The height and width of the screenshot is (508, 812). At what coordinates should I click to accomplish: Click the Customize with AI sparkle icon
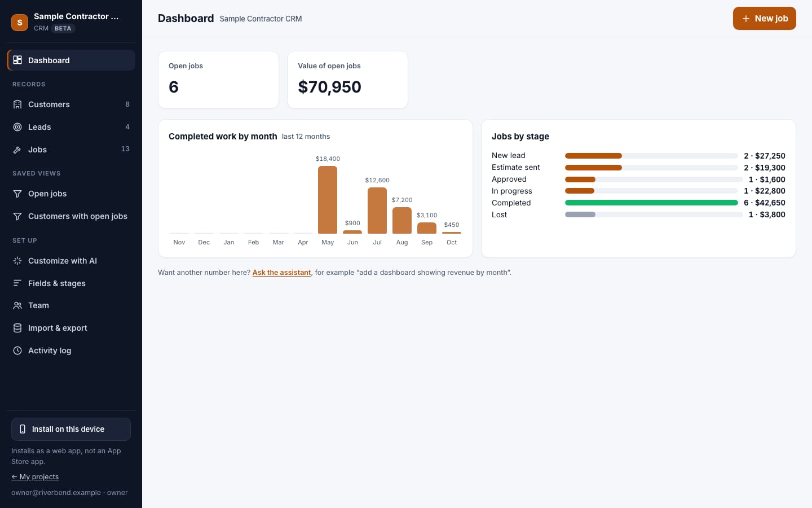pyautogui.click(x=17, y=261)
